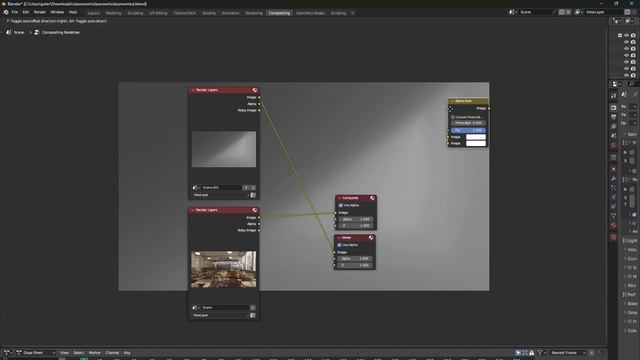640x360 pixels.
Task: Open timeline Select menu
Action: point(78,353)
